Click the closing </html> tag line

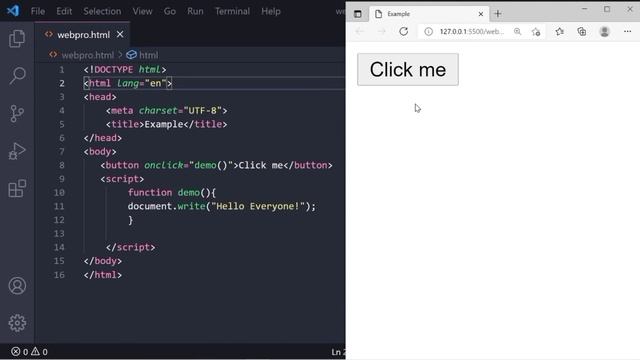102,275
